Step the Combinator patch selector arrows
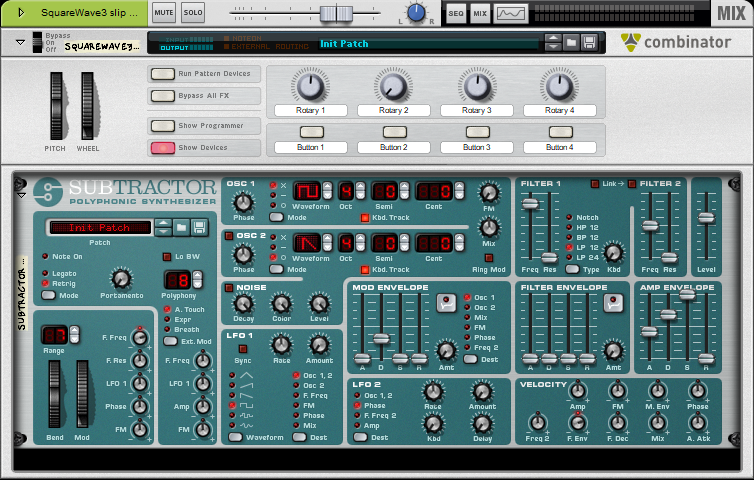The height and width of the screenshot is (480, 754). click(x=553, y=43)
